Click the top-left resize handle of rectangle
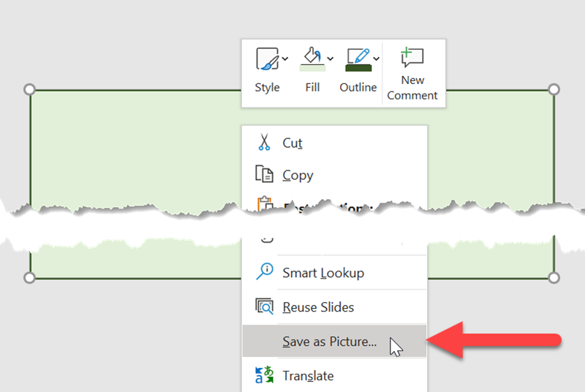 (29, 89)
